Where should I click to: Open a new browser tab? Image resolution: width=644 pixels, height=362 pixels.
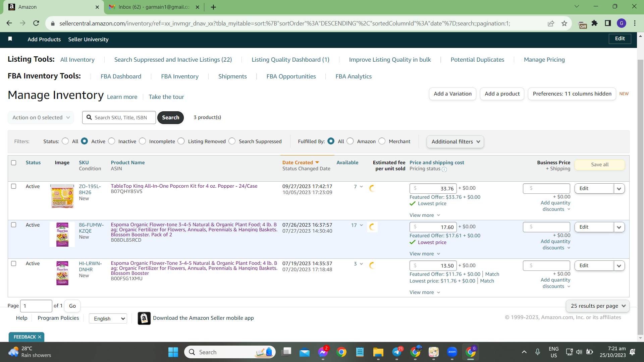click(213, 7)
